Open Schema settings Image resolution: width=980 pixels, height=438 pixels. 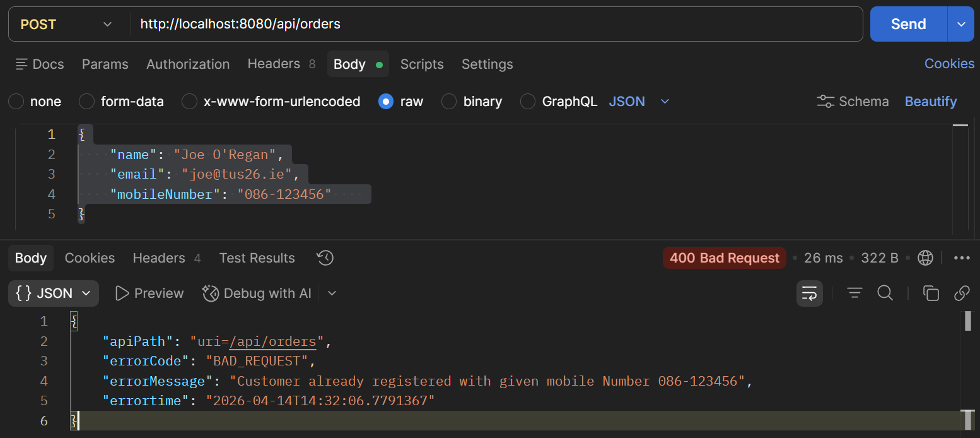point(853,102)
